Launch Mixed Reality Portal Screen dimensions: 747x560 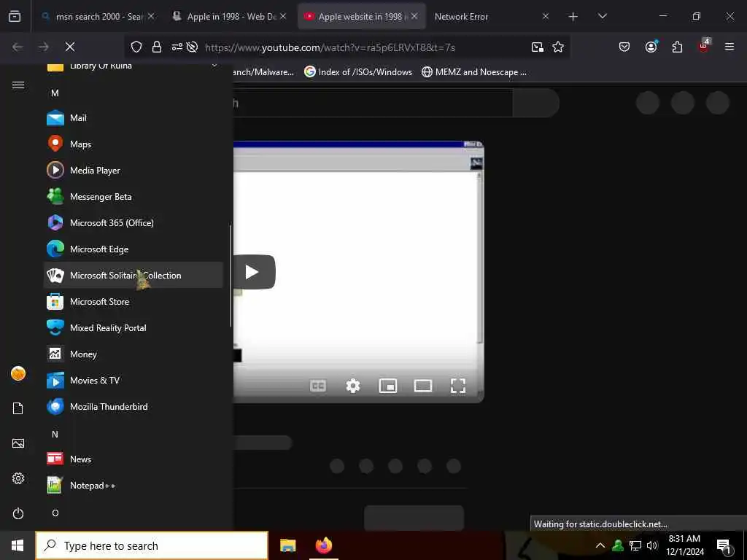[133, 327]
